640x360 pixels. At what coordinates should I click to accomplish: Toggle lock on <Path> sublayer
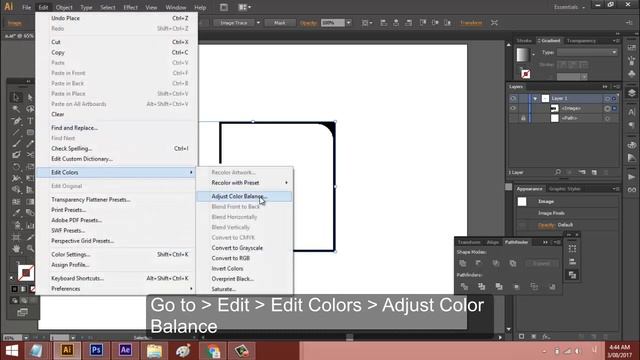point(523,118)
